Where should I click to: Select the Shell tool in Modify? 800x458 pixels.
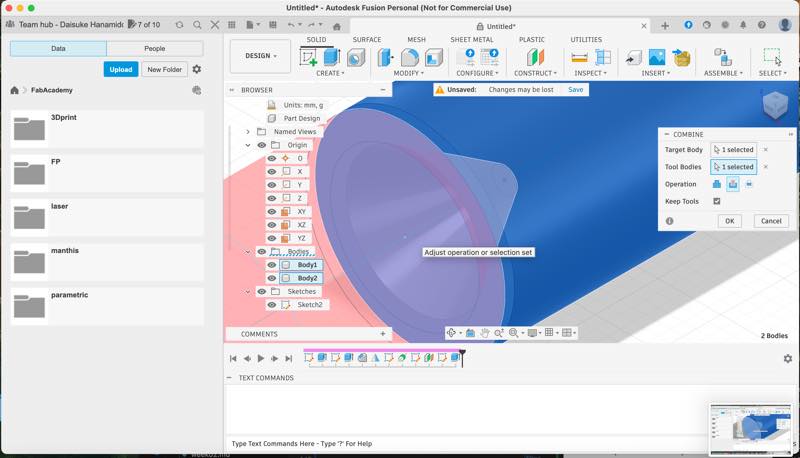coord(433,57)
